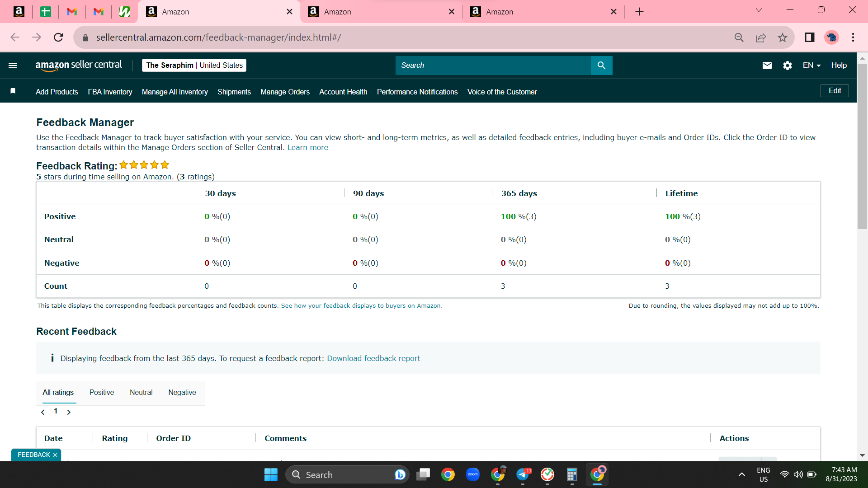The height and width of the screenshot is (488, 868).
Task: Click the Order ID column header
Action: coord(174,438)
